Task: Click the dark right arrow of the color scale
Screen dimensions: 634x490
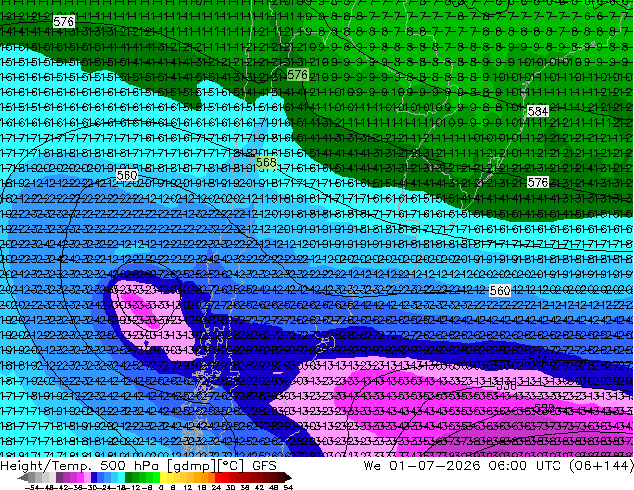Action: pos(288,477)
